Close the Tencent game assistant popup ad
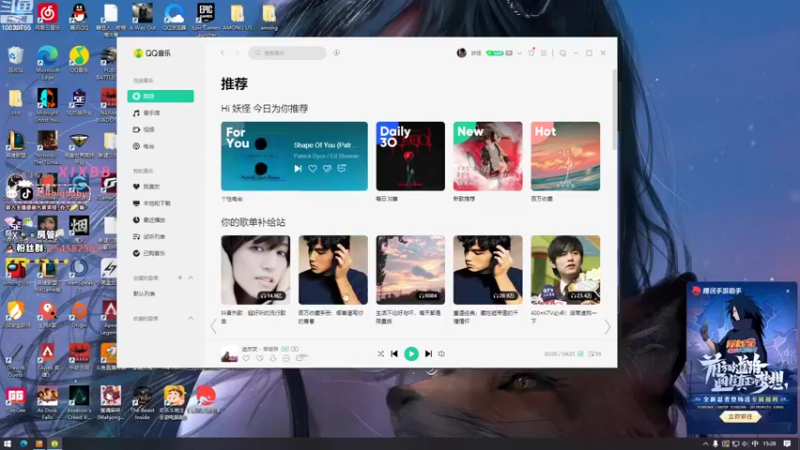Viewport: 800px width, 450px height. [788, 291]
